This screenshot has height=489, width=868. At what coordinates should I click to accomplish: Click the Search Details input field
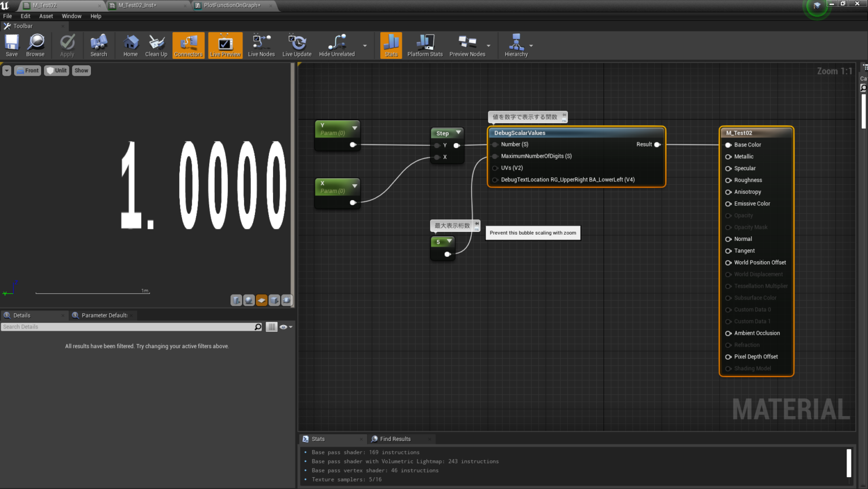click(x=130, y=327)
